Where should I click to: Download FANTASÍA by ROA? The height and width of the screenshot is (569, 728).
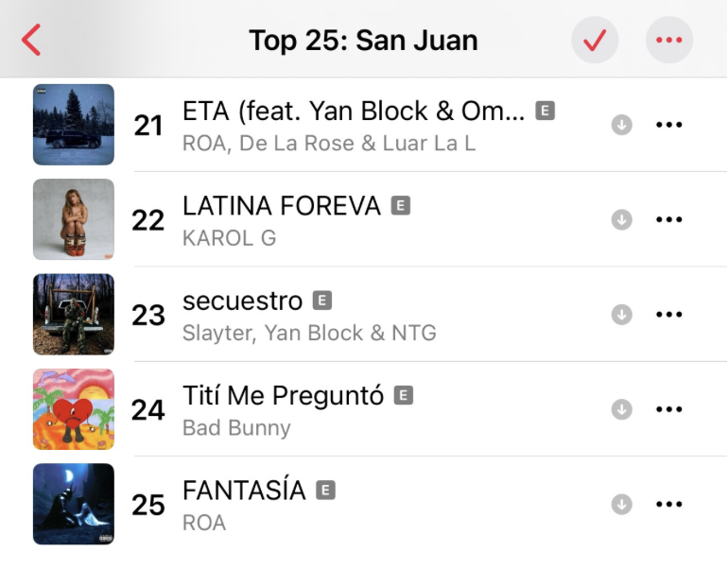[x=622, y=504]
